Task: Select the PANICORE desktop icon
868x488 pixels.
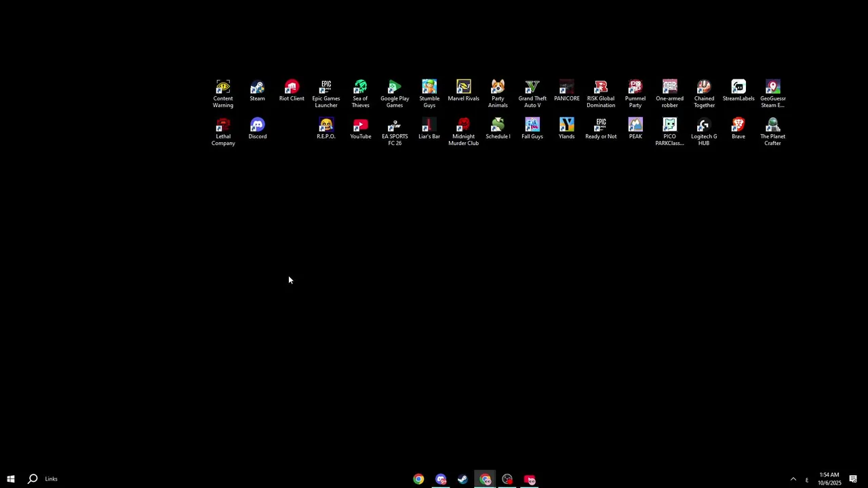Action: [x=567, y=91]
